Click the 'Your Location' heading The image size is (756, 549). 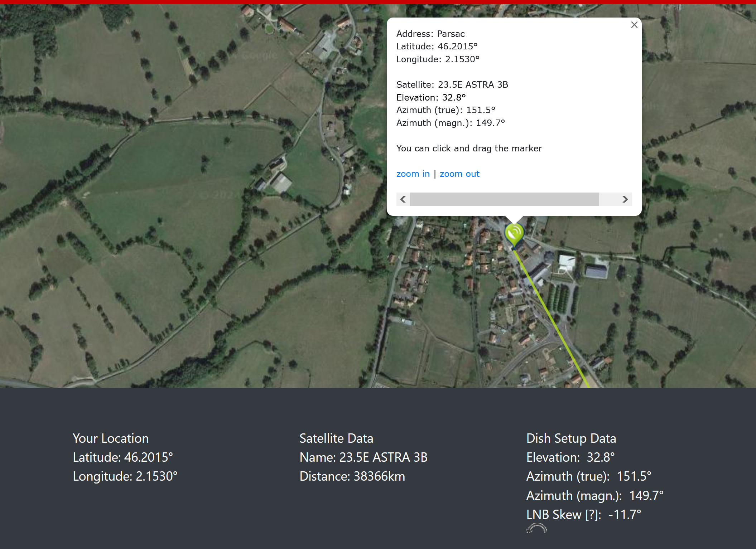point(111,438)
